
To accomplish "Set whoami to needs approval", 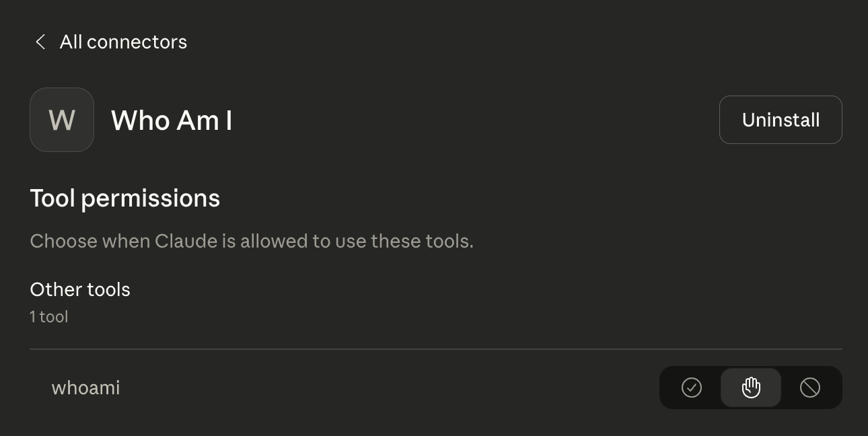I will tap(751, 388).
